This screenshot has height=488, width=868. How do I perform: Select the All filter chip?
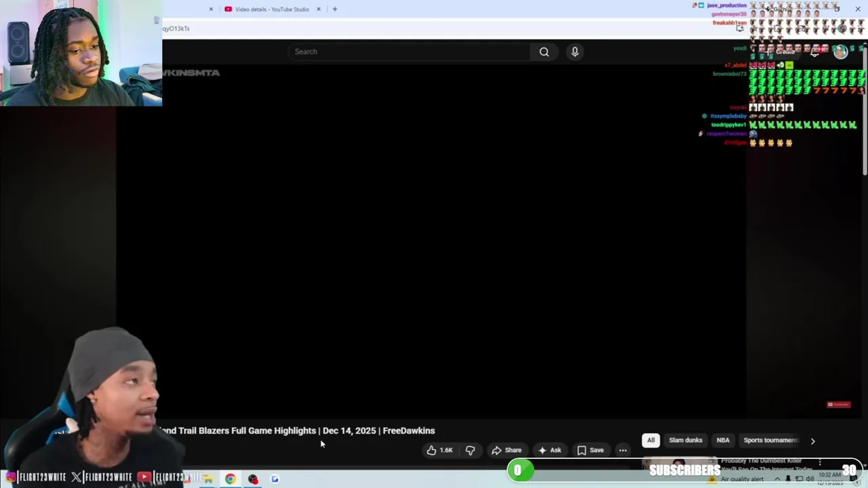tap(650, 441)
